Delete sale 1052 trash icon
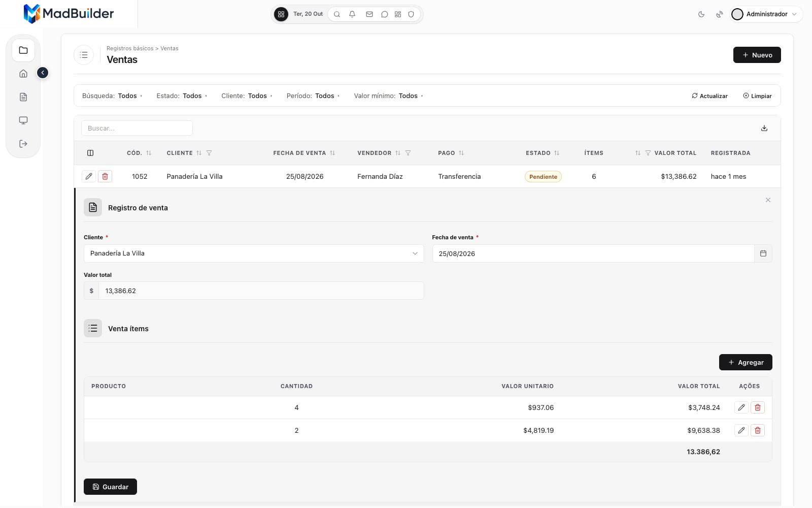Image resolution: width=812 pixels, height=508 pixels. click(105, 176)
